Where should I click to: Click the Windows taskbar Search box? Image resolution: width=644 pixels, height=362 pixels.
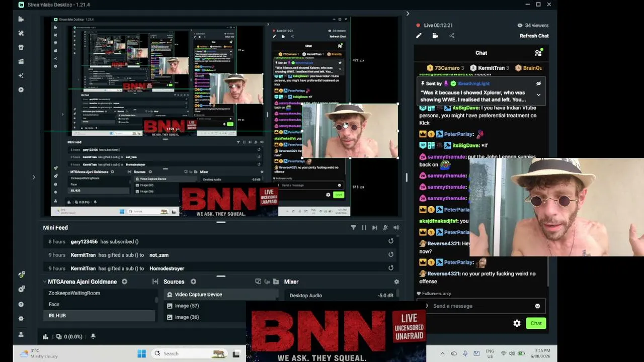pos(191,353)
